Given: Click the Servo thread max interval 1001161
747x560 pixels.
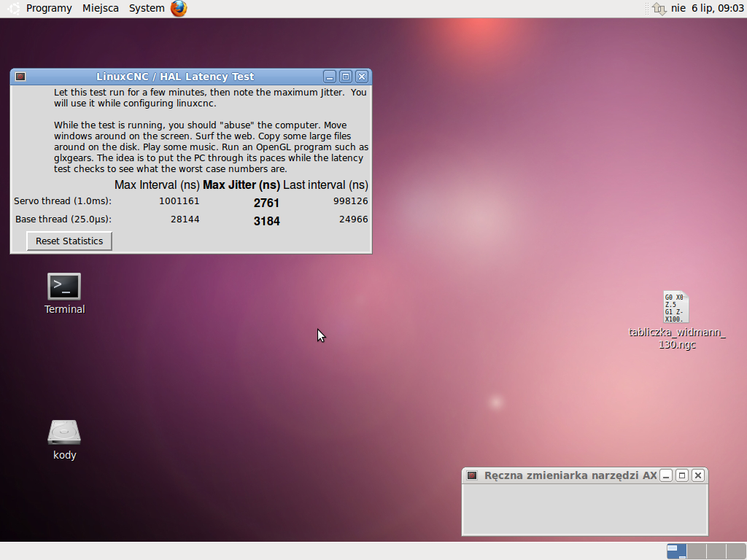Looking at the screenshot, I should [x=179, y=201].
